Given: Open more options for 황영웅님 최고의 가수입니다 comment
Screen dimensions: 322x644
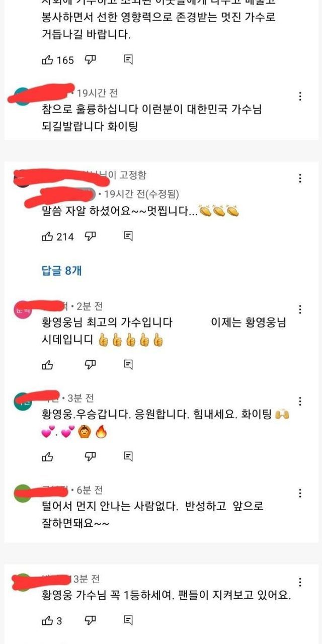Looking at the screenshot, I should pos(300,309).
